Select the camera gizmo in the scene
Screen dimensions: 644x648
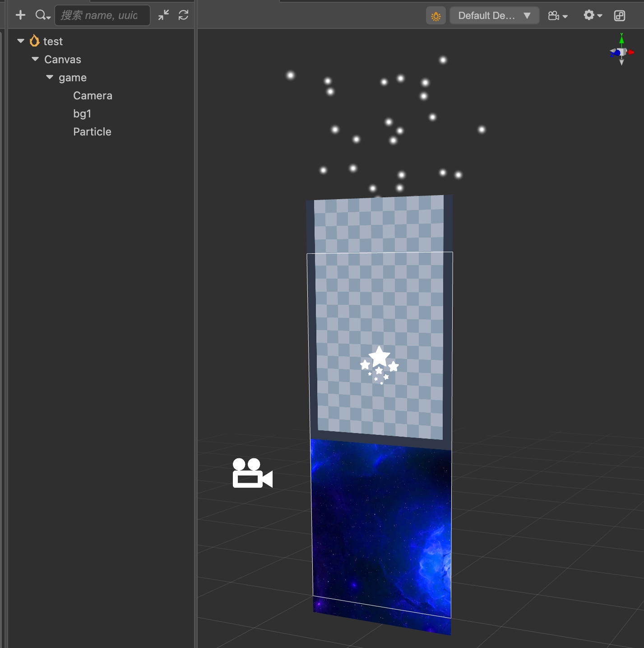coord(253,473)
